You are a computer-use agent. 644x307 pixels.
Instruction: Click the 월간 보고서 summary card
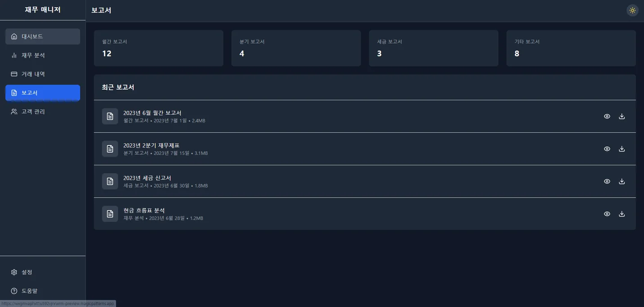[x=159, y=48]
